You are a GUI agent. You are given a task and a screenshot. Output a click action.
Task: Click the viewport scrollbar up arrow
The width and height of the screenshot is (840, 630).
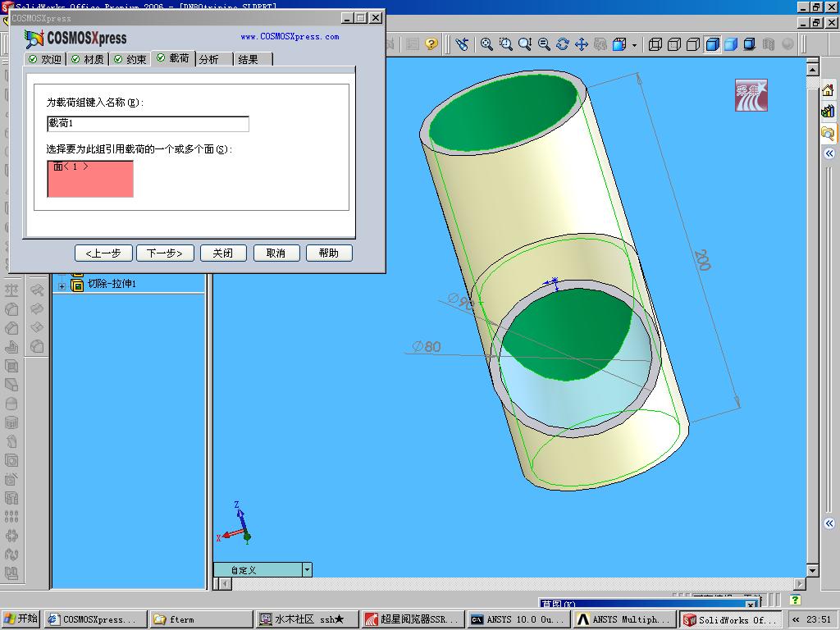[x=812, y=69]
